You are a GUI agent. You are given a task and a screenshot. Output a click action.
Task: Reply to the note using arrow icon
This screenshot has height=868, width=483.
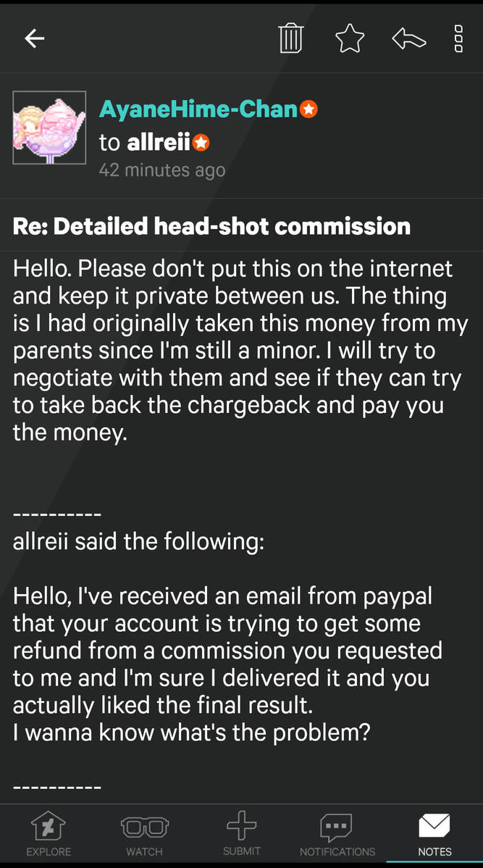409,38
